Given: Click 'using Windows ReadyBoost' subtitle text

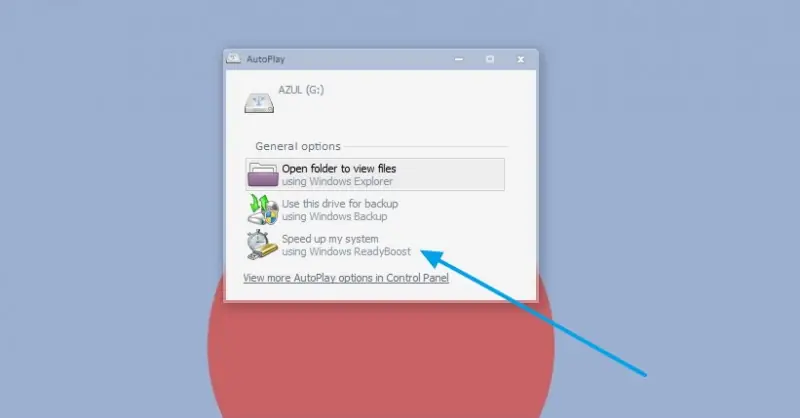Looking at the screenshot, I should (x=346, y=252).
